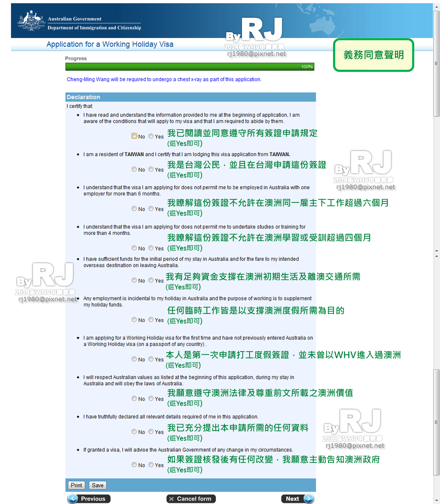Click the chest x-ray notice text
Image resolution: width=440 pixels, height=504 pixels.
tap(164, 79)
